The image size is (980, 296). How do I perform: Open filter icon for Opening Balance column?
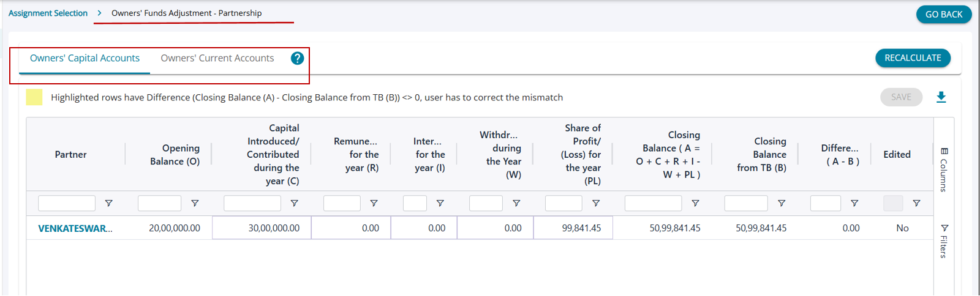pos(195,203)
